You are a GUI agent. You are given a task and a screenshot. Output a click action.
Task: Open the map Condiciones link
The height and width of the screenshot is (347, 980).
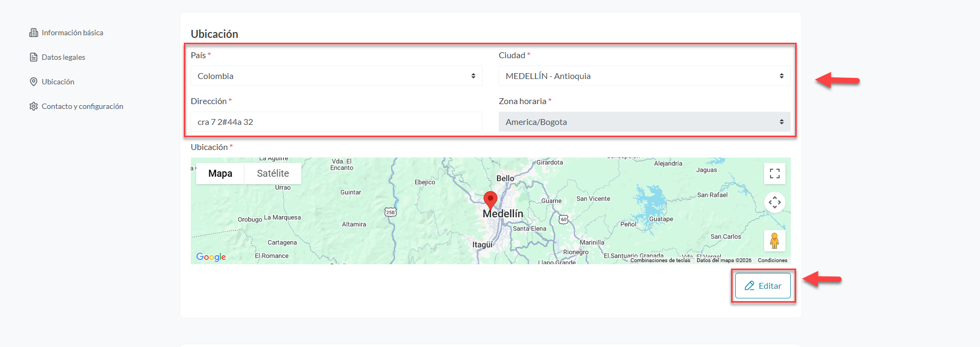coord(772,261)
